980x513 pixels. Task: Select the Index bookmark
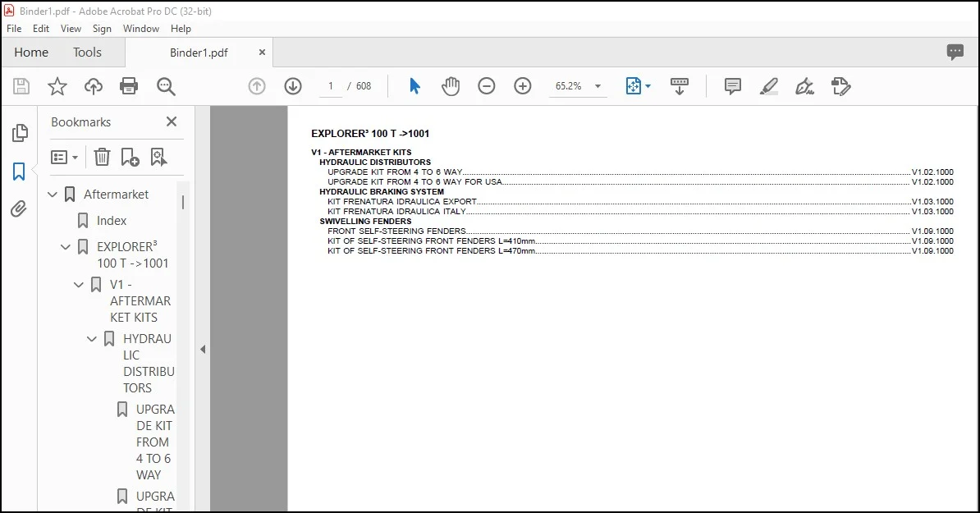pos(112,221)
